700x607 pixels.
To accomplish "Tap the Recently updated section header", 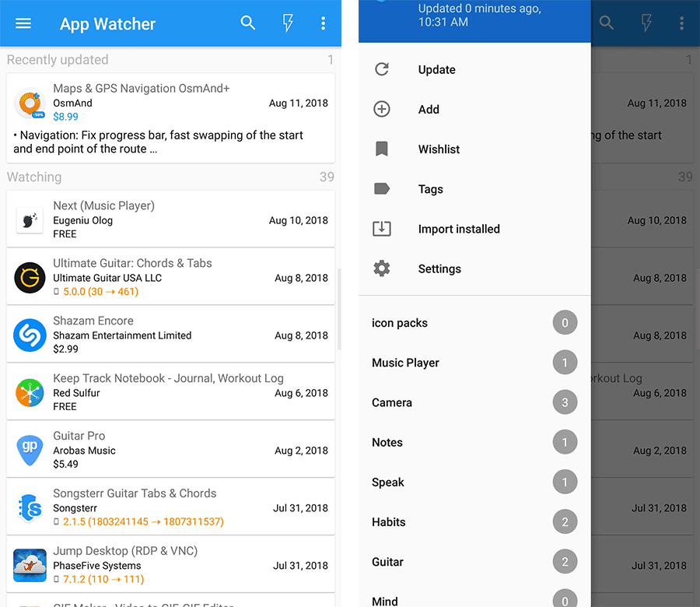I will click(x=58, y=60).
